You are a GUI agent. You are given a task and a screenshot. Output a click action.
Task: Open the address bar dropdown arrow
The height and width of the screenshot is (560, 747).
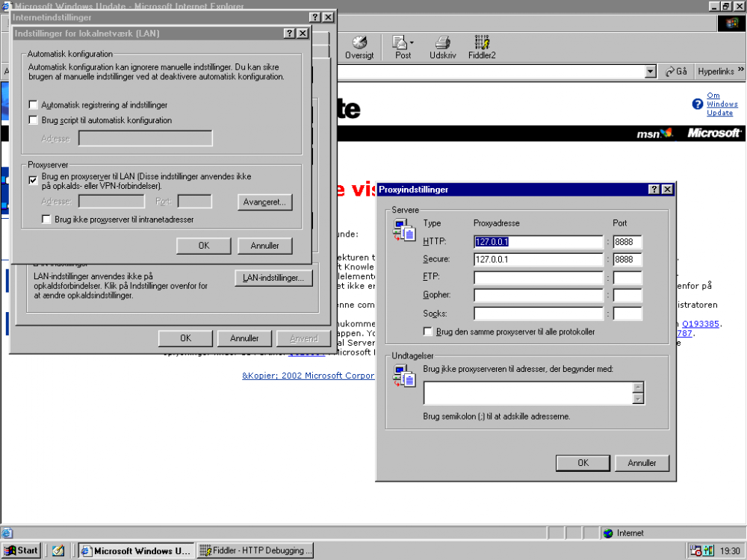(650, 72)
